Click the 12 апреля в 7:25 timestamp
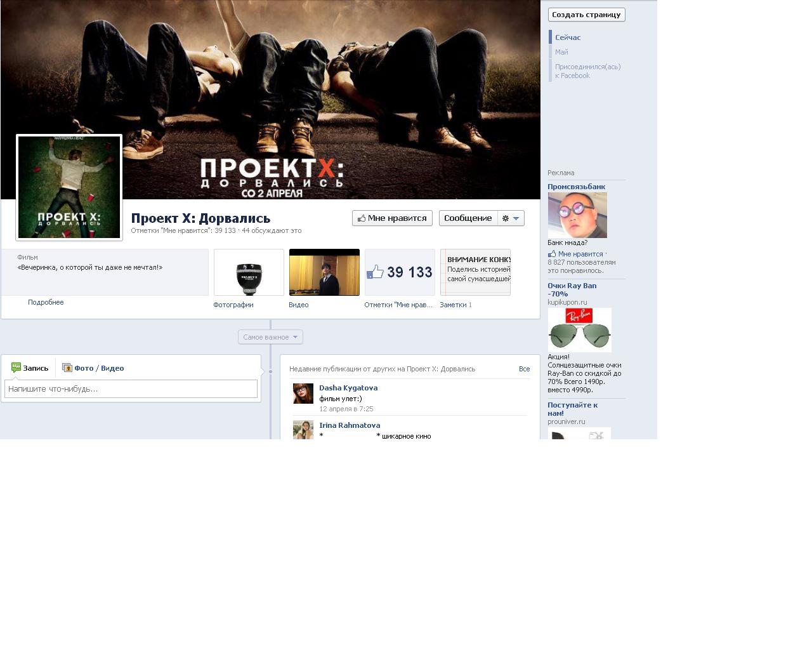 pyautogui.click(x=346, y=409)
